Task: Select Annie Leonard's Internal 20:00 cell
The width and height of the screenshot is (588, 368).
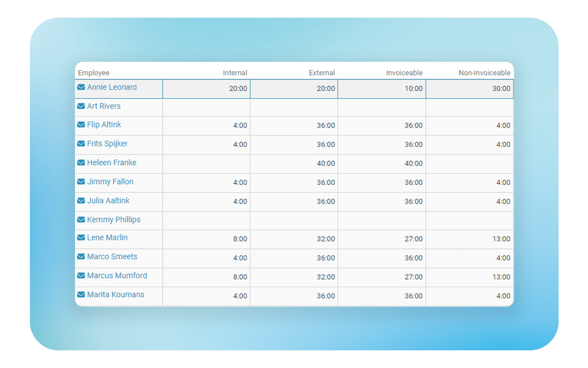Action: tap(206, 89)
